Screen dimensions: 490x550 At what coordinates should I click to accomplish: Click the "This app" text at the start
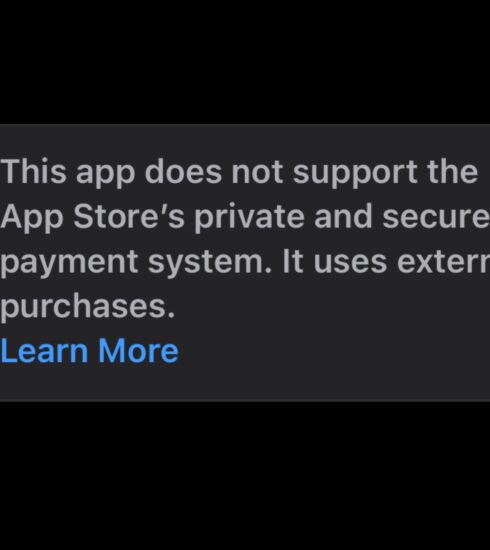(68, 173)
